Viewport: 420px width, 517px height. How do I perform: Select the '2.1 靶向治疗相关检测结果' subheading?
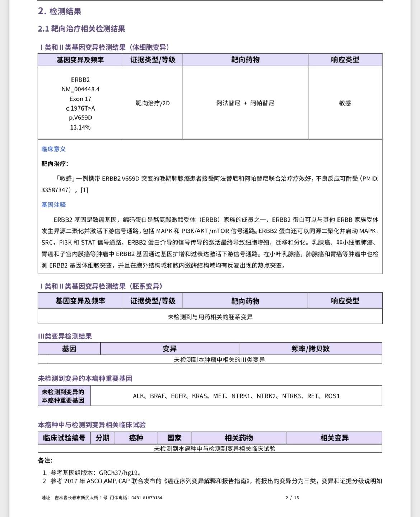coord(81,29)
